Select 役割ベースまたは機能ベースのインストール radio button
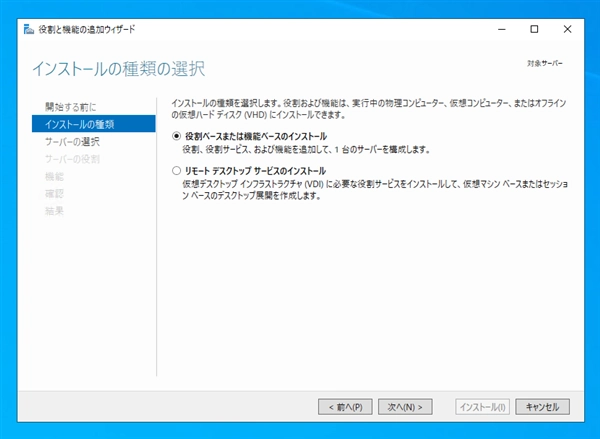 pyautogui.click(x=176, y=136)
